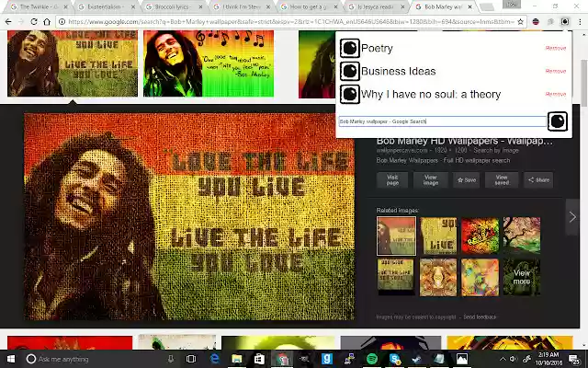This screenshot has width=588, height=368.
Task: Show hidden system tray icons chevron
Action: click(503, 359)
